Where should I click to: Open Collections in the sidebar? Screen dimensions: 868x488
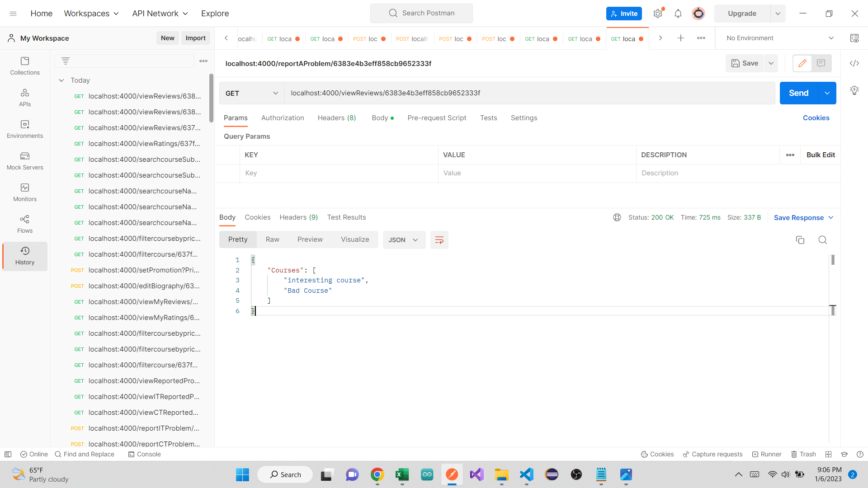coord(25,66)
